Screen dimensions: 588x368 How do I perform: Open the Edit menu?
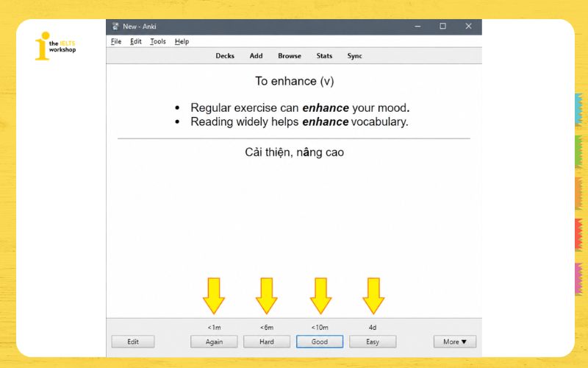(x=136, y=41)
